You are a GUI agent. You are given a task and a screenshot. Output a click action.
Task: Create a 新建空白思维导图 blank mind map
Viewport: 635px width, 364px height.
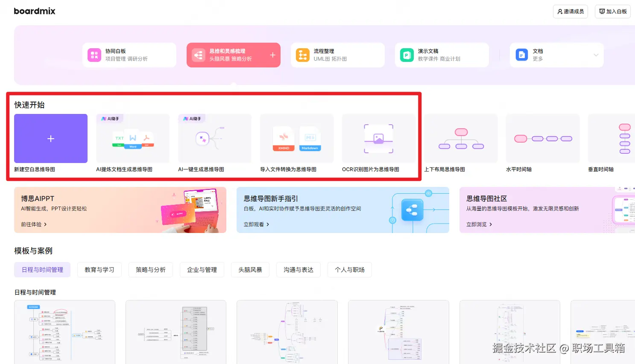51,139
